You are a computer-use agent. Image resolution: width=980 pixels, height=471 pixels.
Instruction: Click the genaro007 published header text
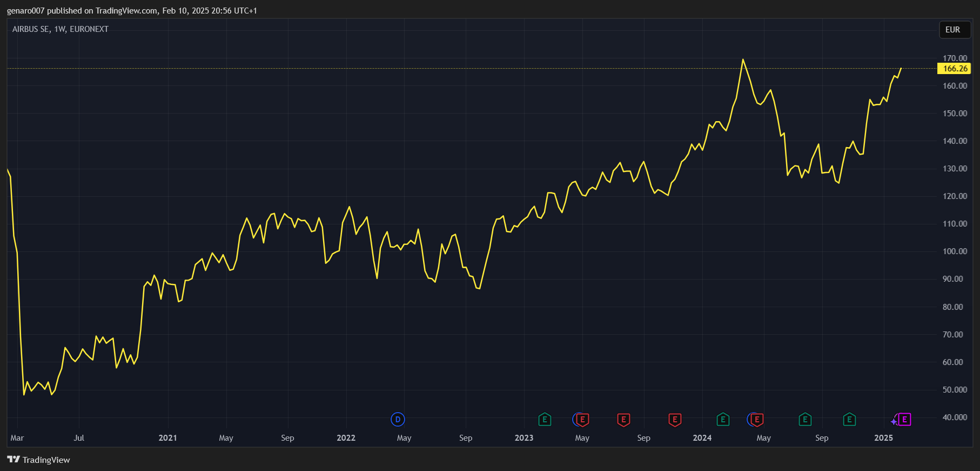(x=132, y=11)
